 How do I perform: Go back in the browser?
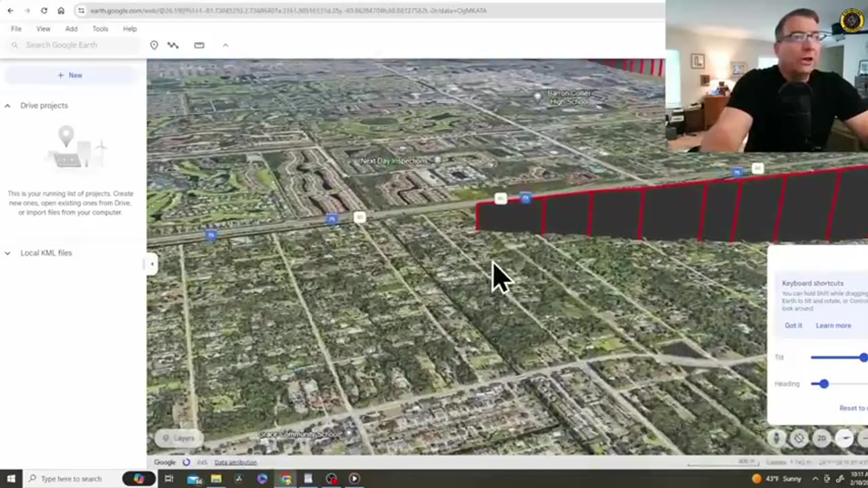[x=10, y=11]
